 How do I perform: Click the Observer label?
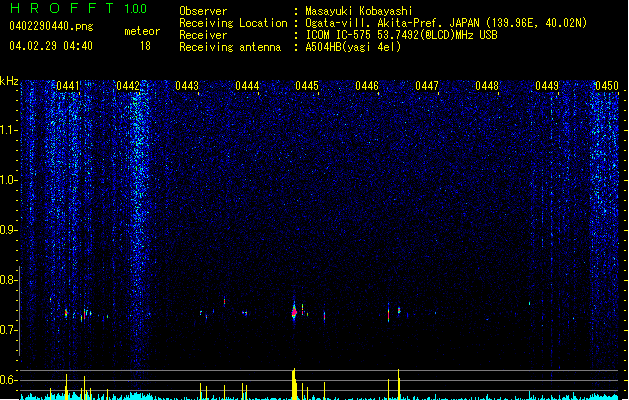pyautogui.click(x=203, y=11)
